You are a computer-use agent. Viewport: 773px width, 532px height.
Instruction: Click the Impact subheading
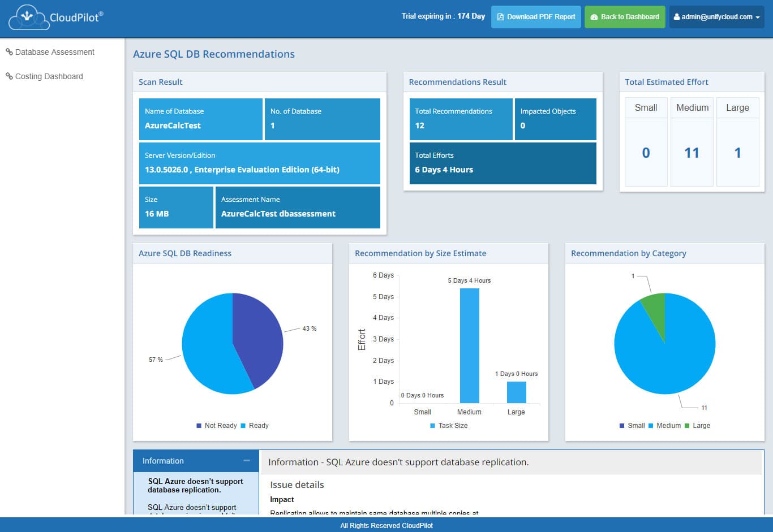(x=282, y=499)
